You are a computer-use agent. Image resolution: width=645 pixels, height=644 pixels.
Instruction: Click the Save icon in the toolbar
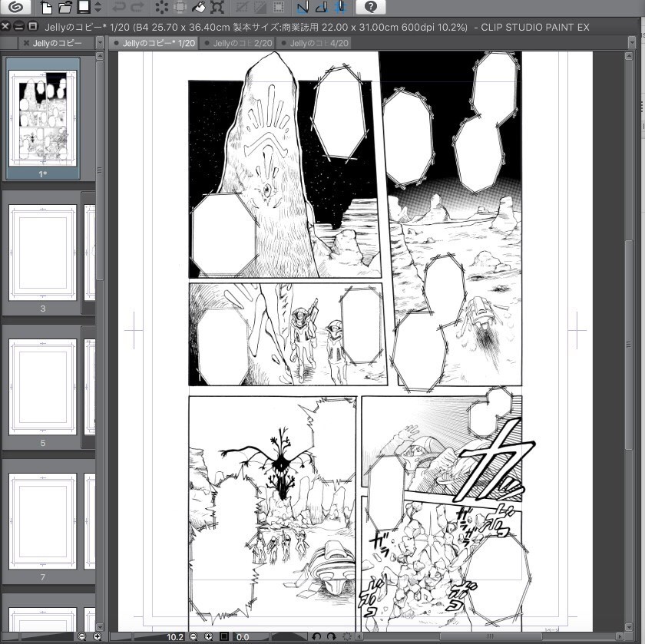coord(83,8)
